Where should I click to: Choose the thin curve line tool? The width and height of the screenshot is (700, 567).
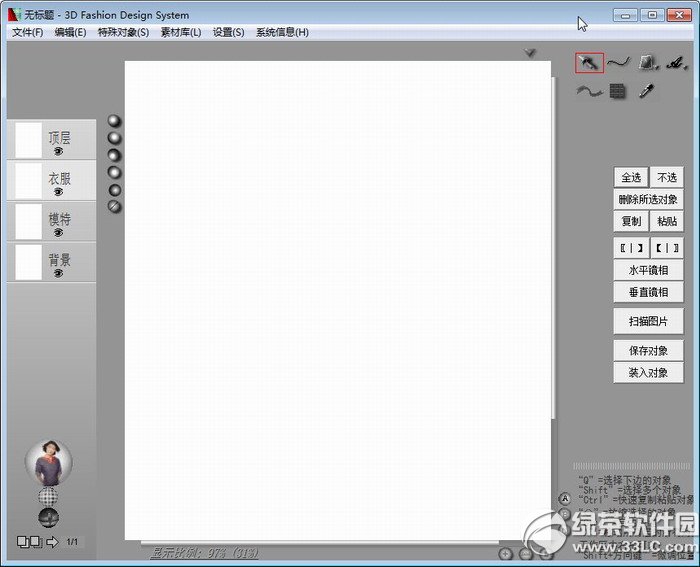(x=619, y=62)
